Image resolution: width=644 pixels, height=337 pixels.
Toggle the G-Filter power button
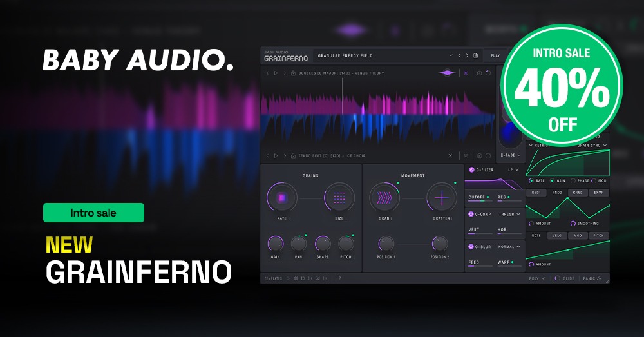coord(471,170)
